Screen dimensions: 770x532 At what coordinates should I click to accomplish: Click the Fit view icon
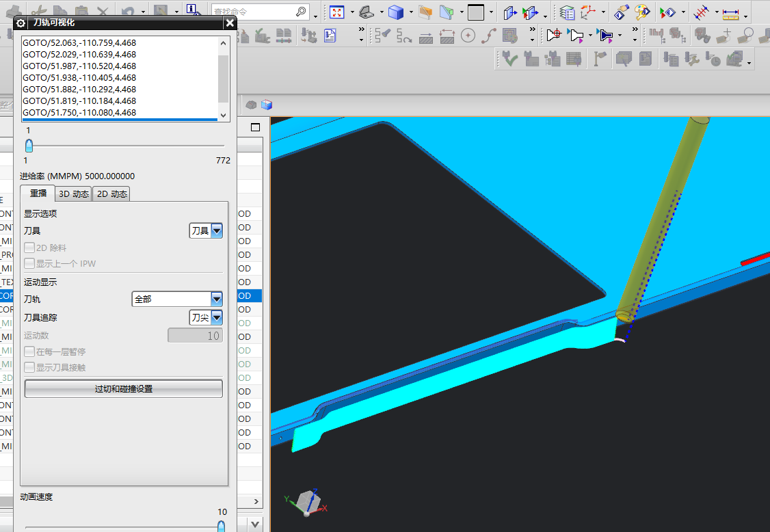[x=337, y=12]
